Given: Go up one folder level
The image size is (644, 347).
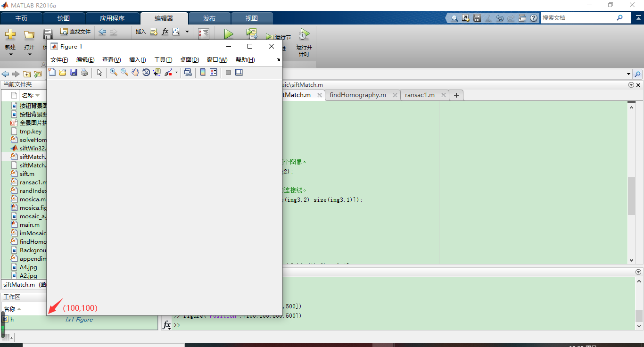Looking at the screenshot, I should point(27,74).
